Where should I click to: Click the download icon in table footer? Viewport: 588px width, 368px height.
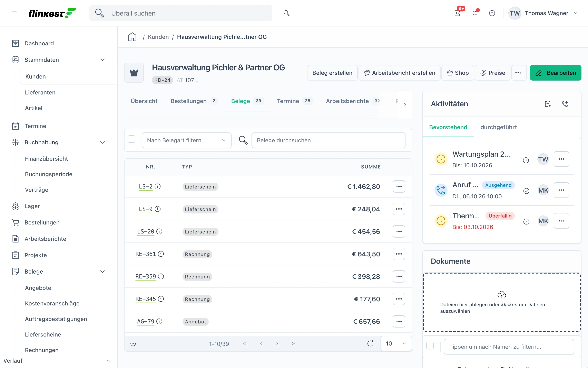[x=133, y=343]
